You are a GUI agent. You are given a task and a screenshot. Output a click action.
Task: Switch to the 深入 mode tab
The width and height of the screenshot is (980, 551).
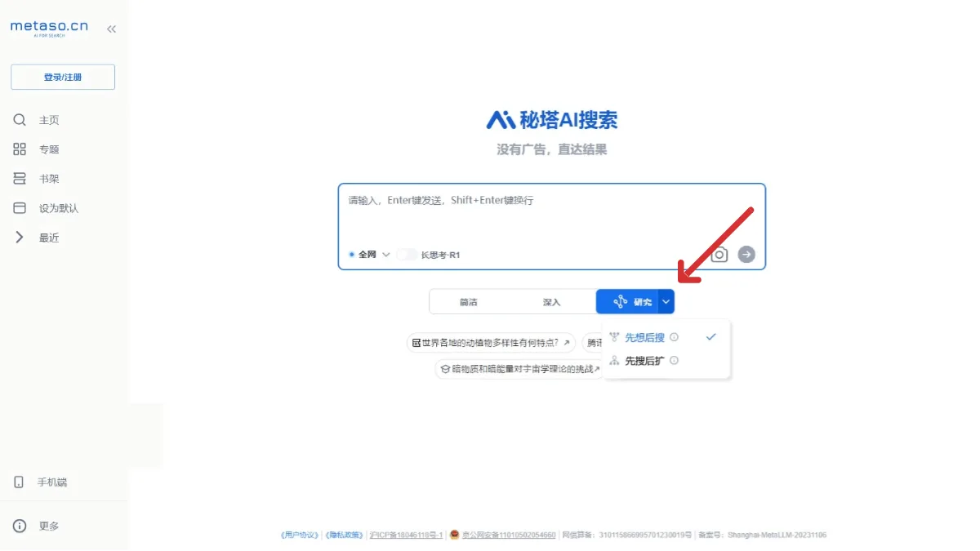(552, 302)
